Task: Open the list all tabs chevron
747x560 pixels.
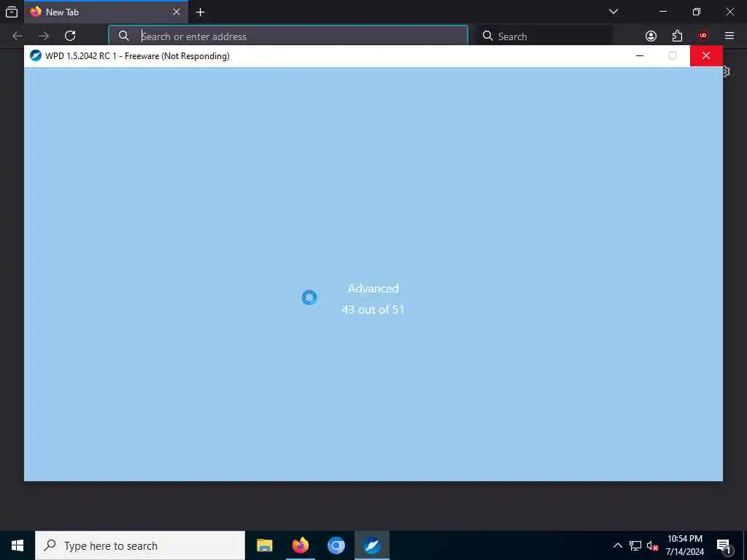Action: pos(614,12)
